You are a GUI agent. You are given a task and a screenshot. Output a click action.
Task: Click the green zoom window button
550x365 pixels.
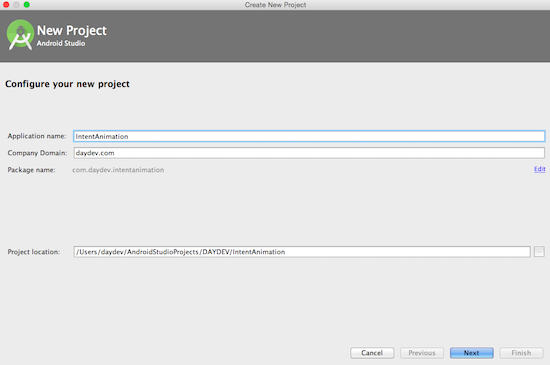pos(27,5)
